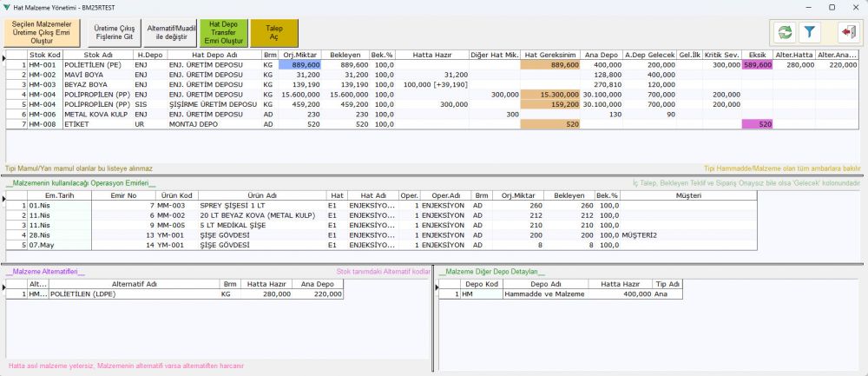Click 'Hat Gereksinim' column header

coord(551,54)
